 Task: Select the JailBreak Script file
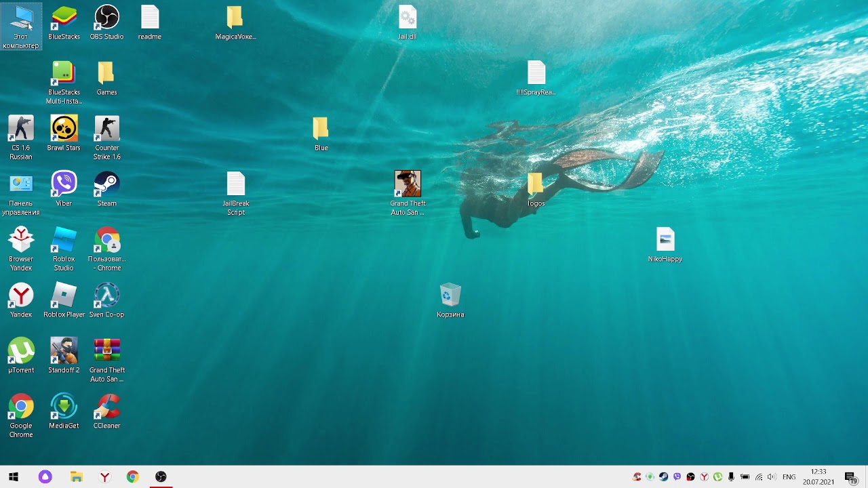tap(235, 194)
